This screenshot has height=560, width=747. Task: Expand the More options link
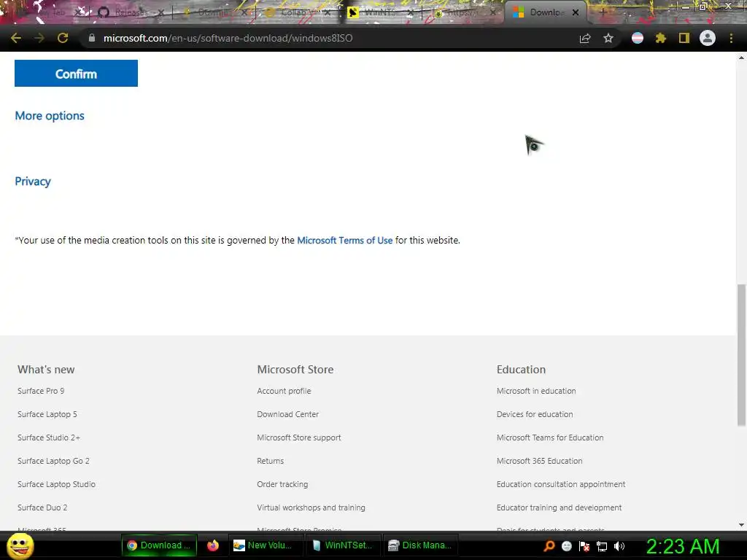[x=50, y=116]
